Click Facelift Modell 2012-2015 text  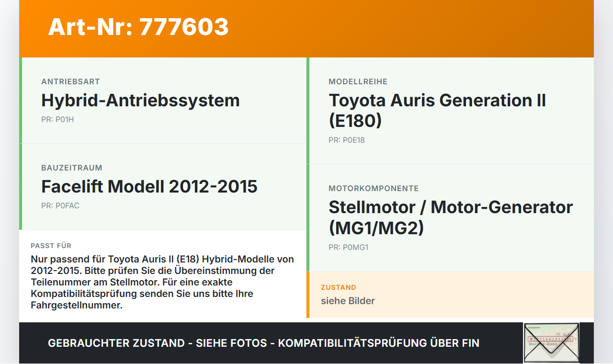coord(149,186)
